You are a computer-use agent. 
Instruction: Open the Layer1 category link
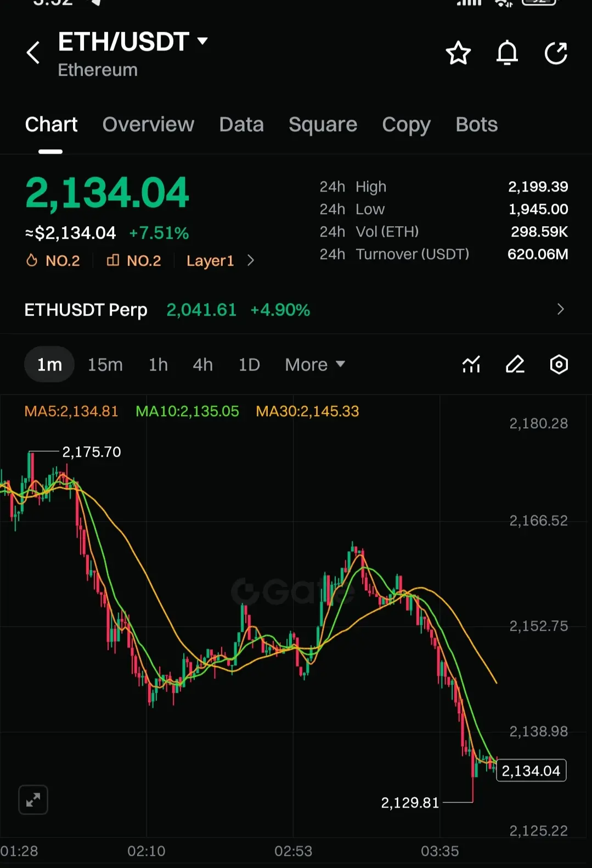[210, 261]
